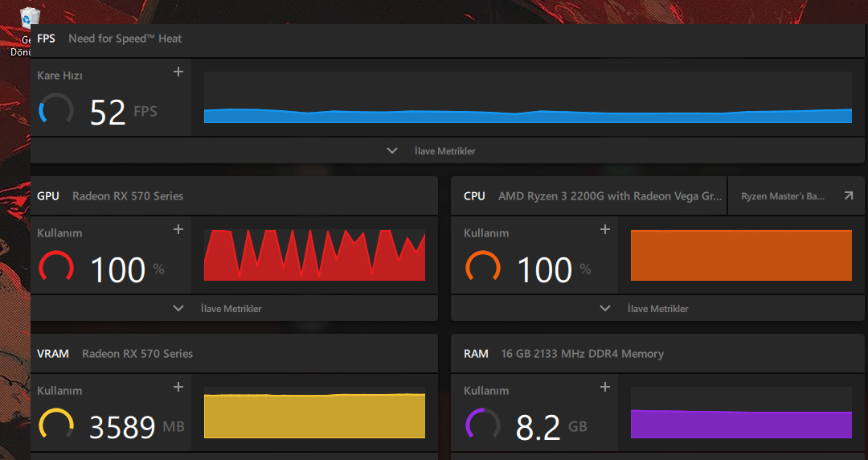
Task: Click the Ryzen Master'ı Ba... button
Action: pyautogui.click(x=796, y=195)
